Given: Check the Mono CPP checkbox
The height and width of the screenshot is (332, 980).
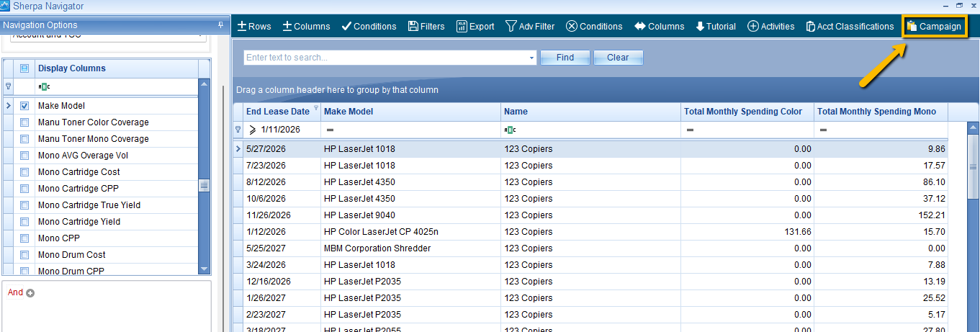Looking at the screenshot, I should [24, 238].
